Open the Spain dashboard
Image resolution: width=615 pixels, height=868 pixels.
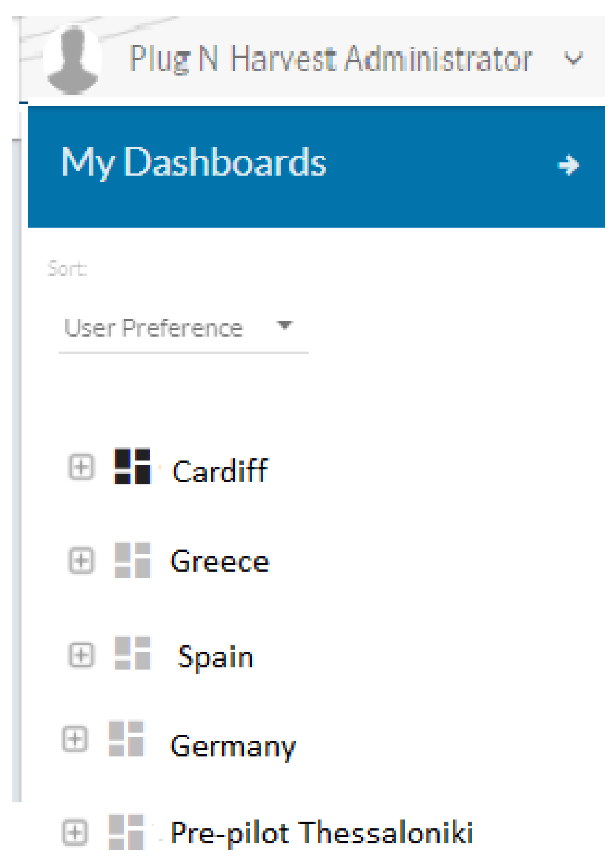[216, 657]
